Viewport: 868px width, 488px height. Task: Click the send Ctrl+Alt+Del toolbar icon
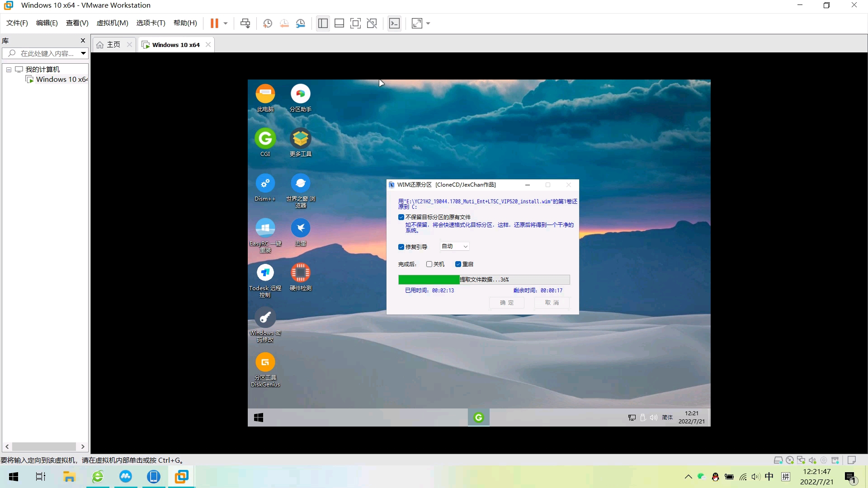[245, 23]
